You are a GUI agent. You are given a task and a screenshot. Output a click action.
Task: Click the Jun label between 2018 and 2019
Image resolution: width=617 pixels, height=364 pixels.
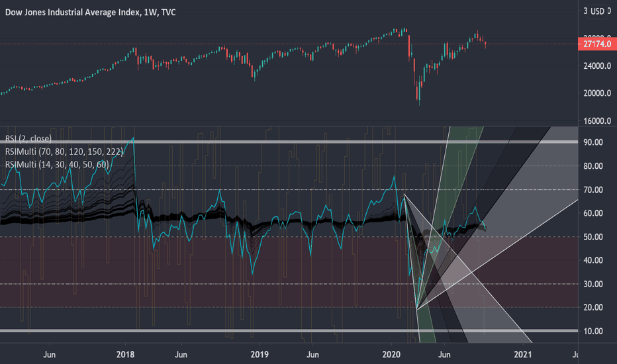[x=181, y=355]
